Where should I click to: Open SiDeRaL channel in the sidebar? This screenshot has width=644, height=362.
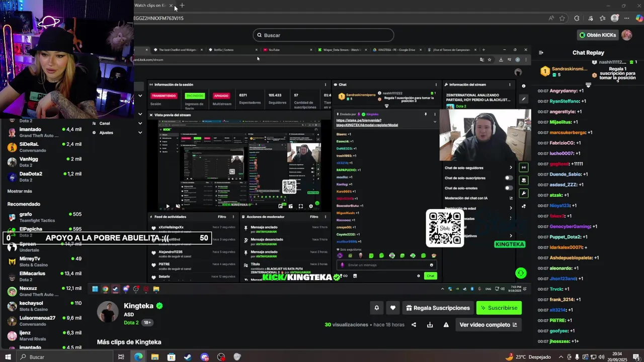click(x=44, y=147)
